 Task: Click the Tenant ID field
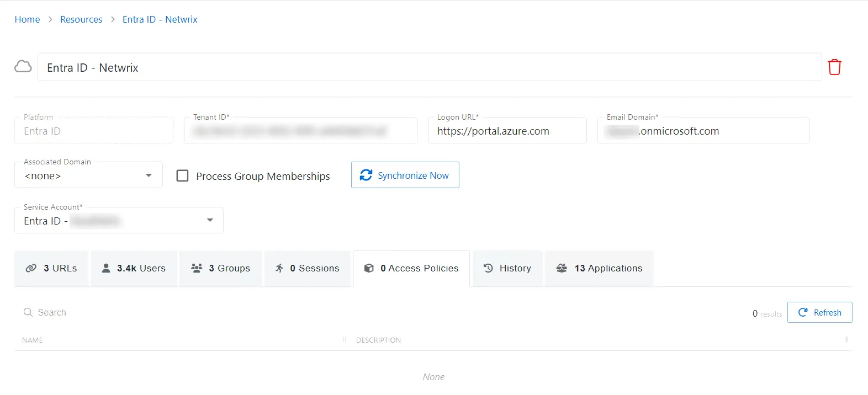tap(300, 130)
